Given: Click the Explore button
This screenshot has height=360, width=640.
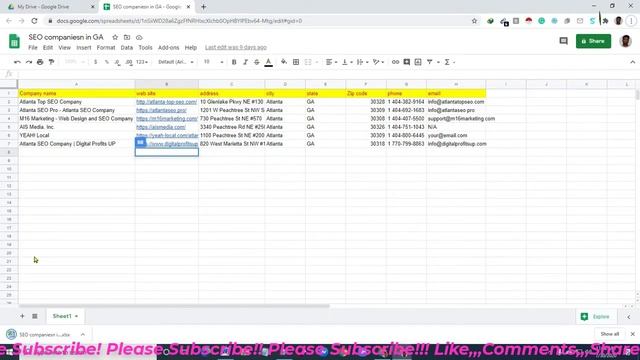Looking at the screenshot, I should [596, 317].
